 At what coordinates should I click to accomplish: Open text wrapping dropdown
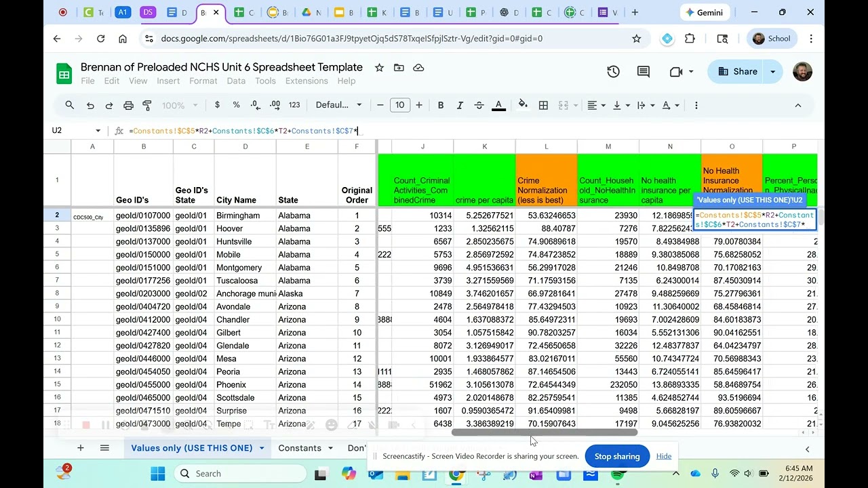click(645, 105)
